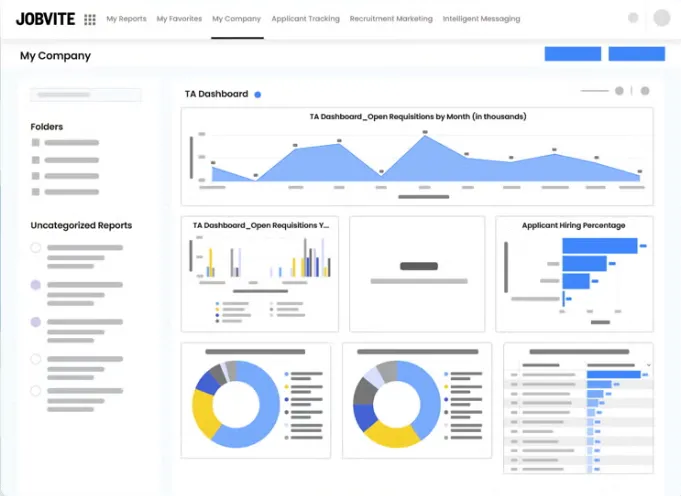This screenshot has width=681, height=496.
Task: Click the Jobvite logo
Action: (x=45, y=18)
